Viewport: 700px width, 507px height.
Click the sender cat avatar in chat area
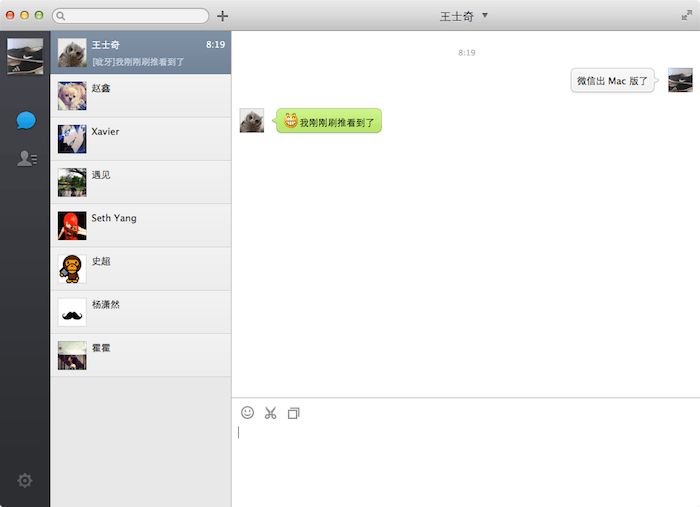252,121
